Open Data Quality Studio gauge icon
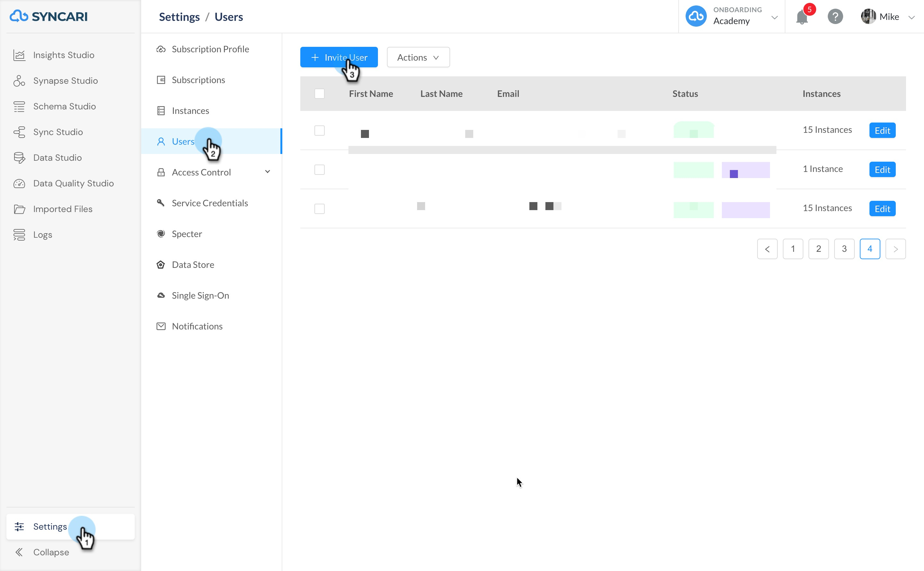924x571 pixels. [x=19, y=183]
